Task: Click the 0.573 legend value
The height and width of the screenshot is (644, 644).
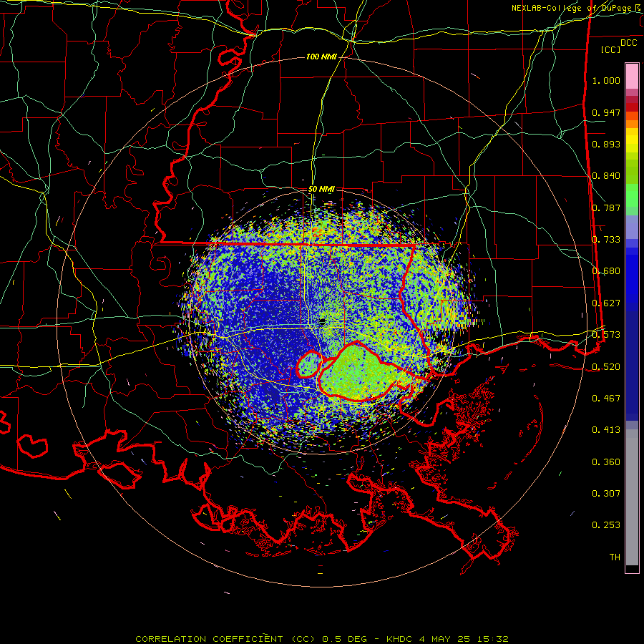Action: tap(606, 335)
